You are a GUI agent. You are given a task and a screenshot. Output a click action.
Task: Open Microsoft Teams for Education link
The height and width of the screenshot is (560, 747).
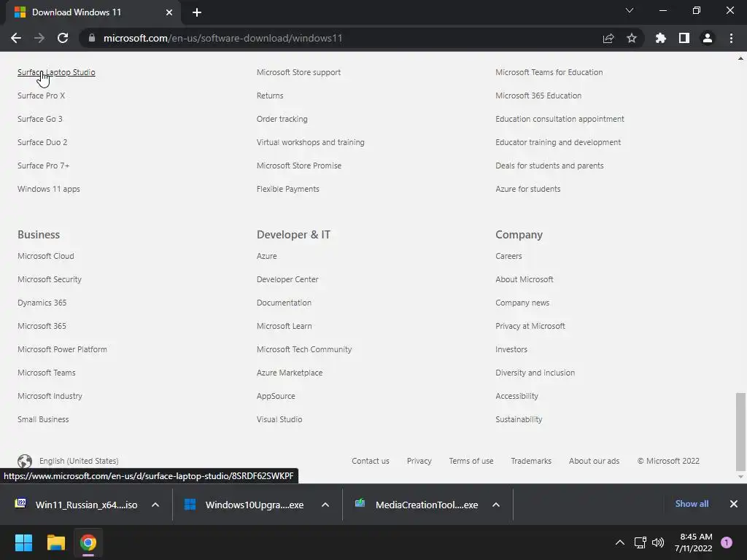click(x=549, y=72)
